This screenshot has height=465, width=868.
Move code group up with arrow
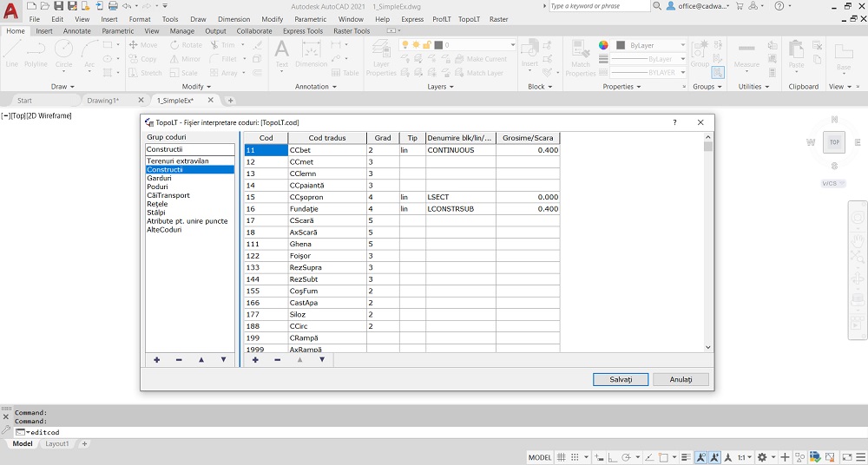pos(201,360)
